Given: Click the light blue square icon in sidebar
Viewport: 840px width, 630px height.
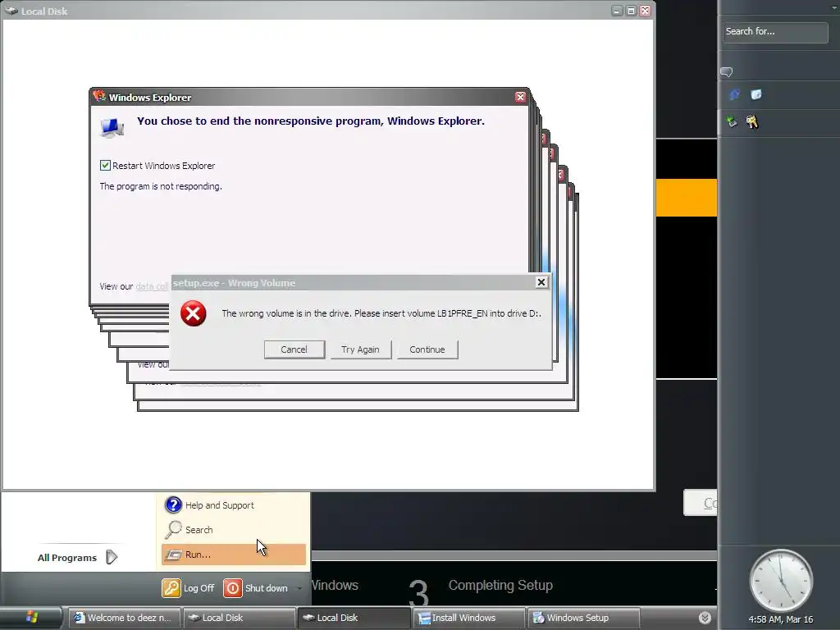Looking at the screenshot, I should pos(756,95).
